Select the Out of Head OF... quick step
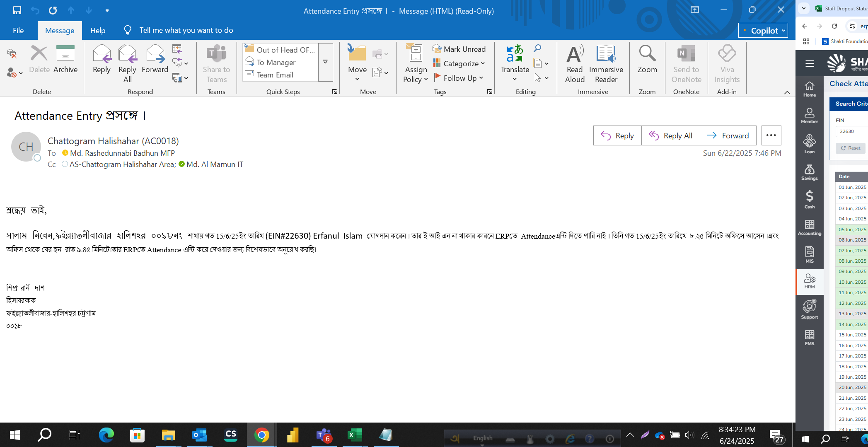Image resolution: width=868 pixels, height=447 pixels. 280,50
